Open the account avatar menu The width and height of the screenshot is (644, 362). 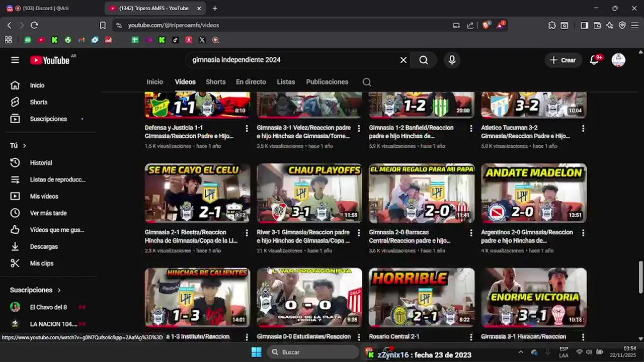[x=618, y=60]
